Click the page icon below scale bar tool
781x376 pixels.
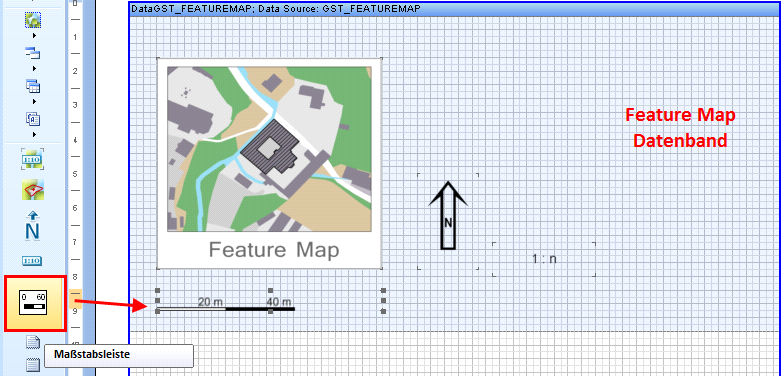33,342
